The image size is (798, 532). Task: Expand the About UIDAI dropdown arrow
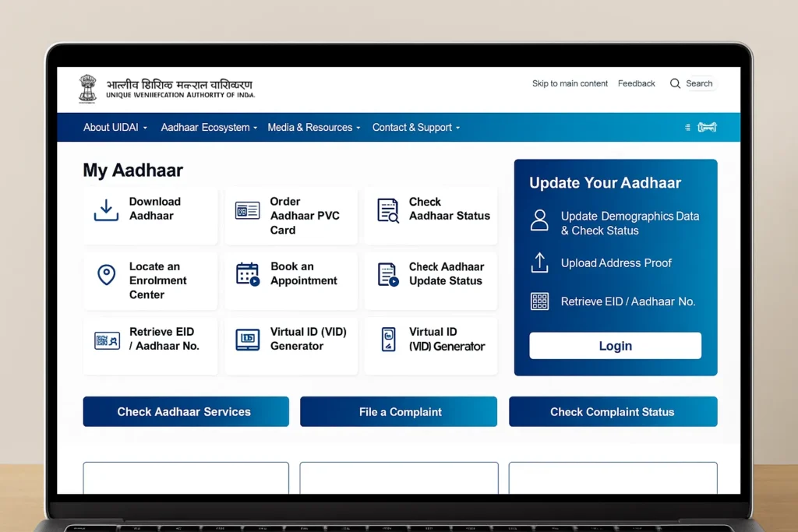point(145,128)
